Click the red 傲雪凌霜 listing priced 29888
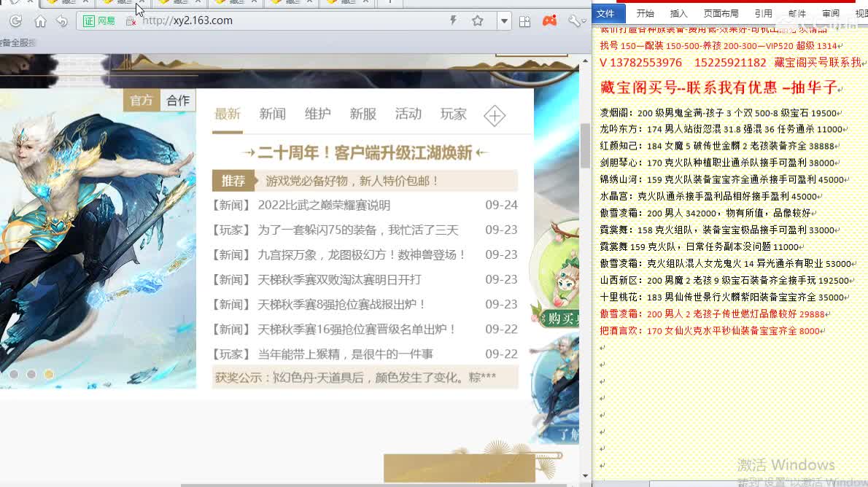Screen dimensions: 868x487 pyautogui.click(x=715, y=313)
